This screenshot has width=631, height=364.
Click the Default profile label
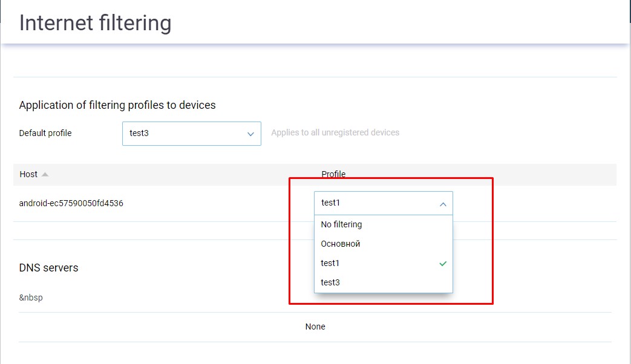pos(45,133)
